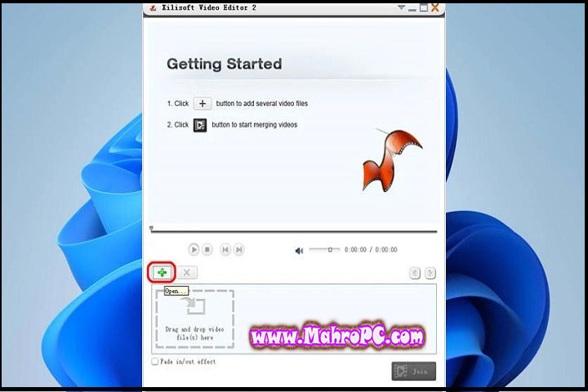Click the Xilisoft app icon in title bar
Screen dimensions: 588x392
coord(153,7)
